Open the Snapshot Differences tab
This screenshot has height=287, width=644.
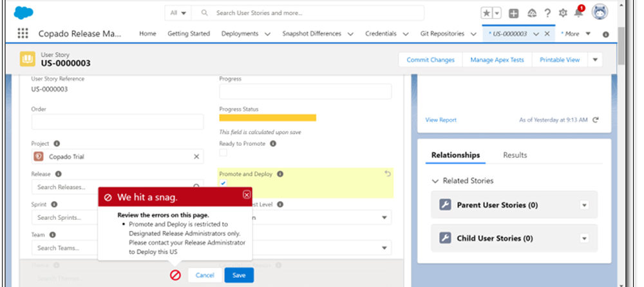(312, 34)
